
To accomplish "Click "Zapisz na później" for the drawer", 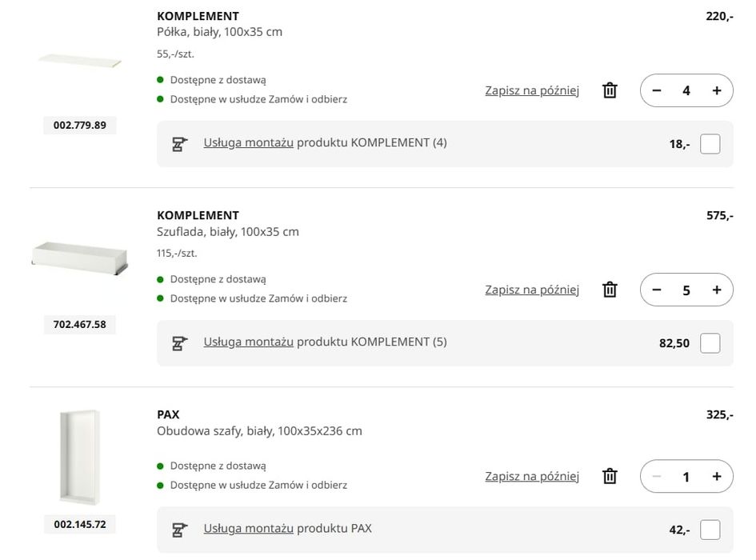I will coord(532,290).
